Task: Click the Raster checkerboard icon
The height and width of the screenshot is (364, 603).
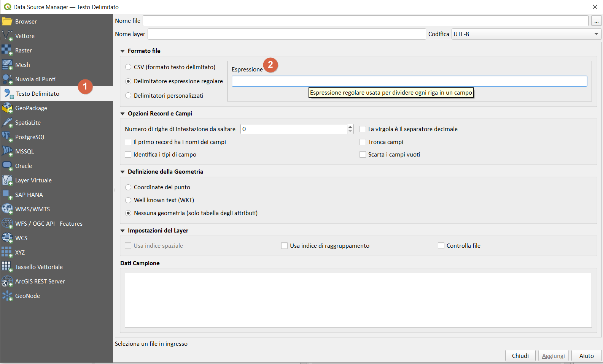Action: click(x=7, y=50)
